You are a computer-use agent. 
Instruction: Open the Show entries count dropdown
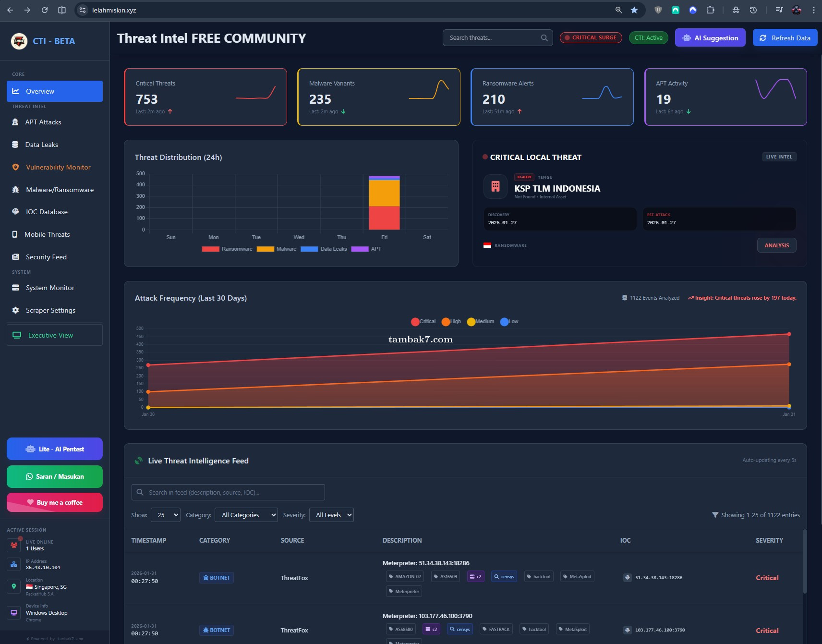pos(165,515)
